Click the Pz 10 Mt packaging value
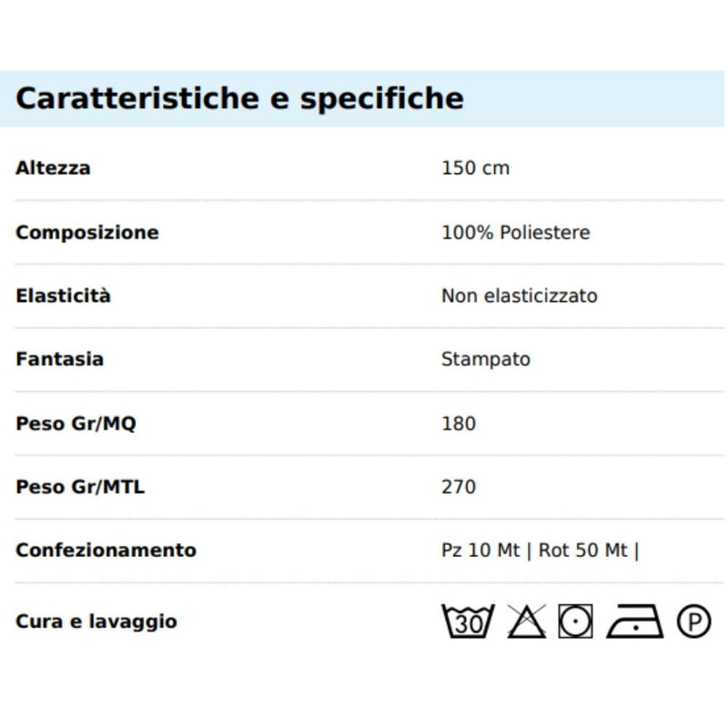 [480, 551]
